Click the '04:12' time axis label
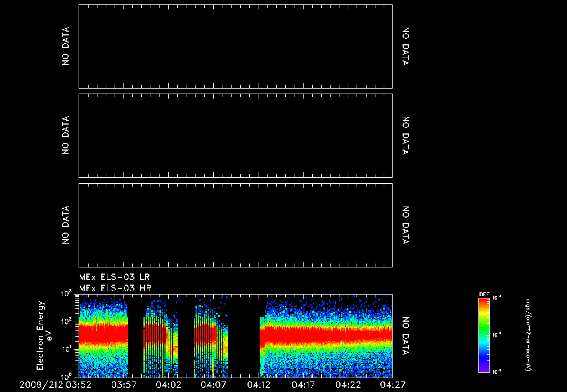 click(x=259, y=385)
